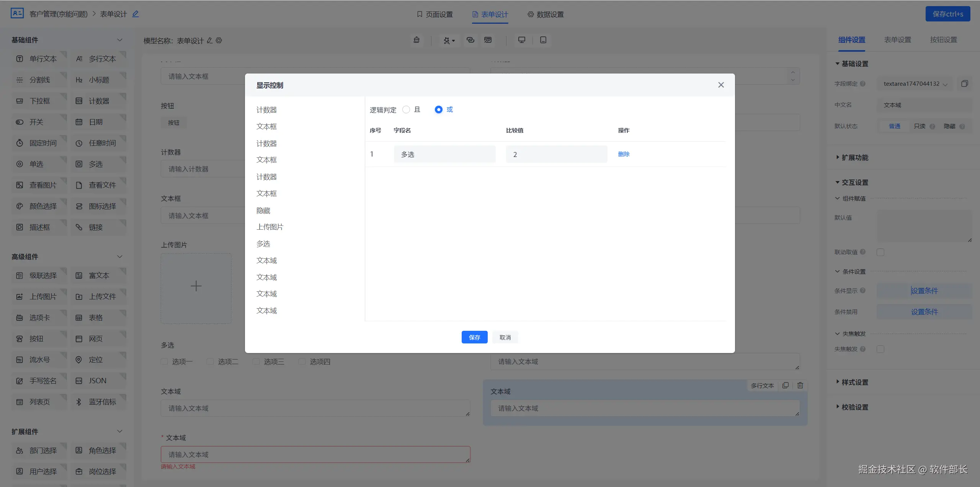Click the gear icon next to model name

(x=219, y=40)
